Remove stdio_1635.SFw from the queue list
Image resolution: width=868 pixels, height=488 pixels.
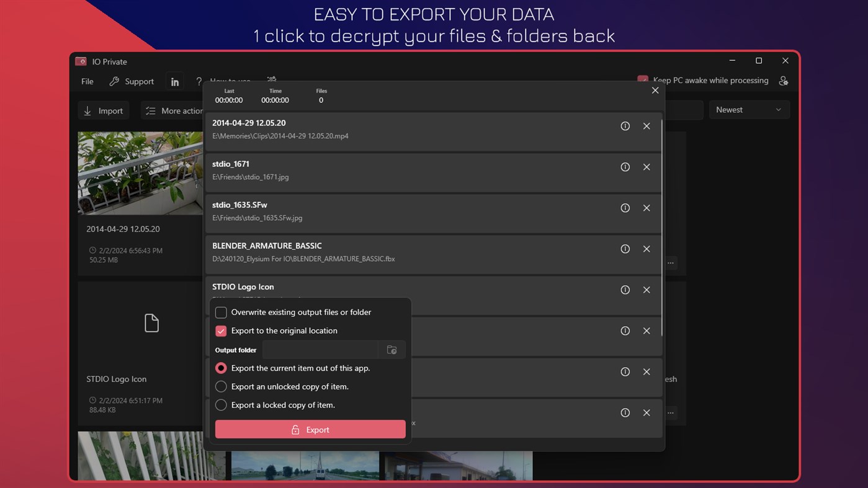(x=647, y=208)
